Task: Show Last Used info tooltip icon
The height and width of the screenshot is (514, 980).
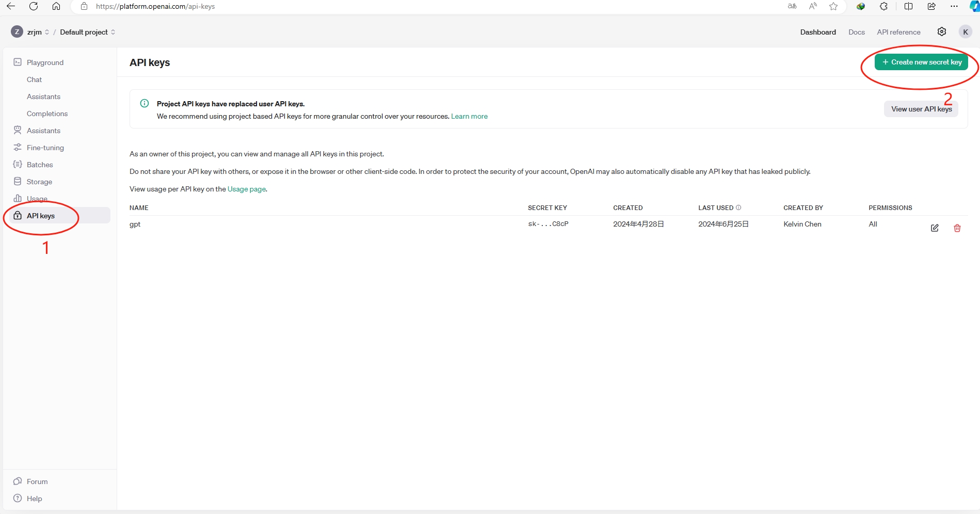Action: [738, 207]
